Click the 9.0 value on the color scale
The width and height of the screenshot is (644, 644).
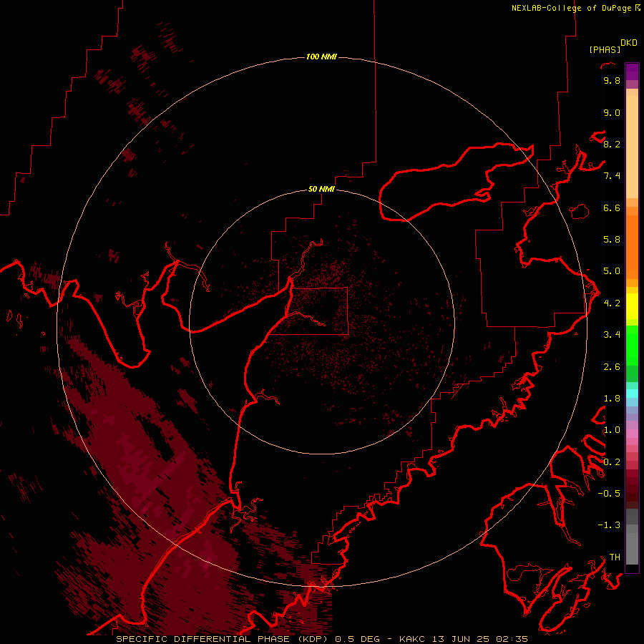click(612, 112)
